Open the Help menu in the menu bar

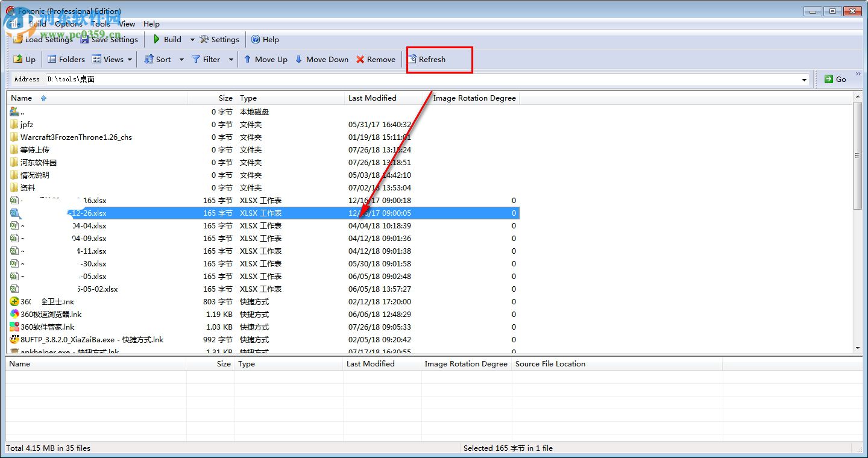click(x=151, y=24)
